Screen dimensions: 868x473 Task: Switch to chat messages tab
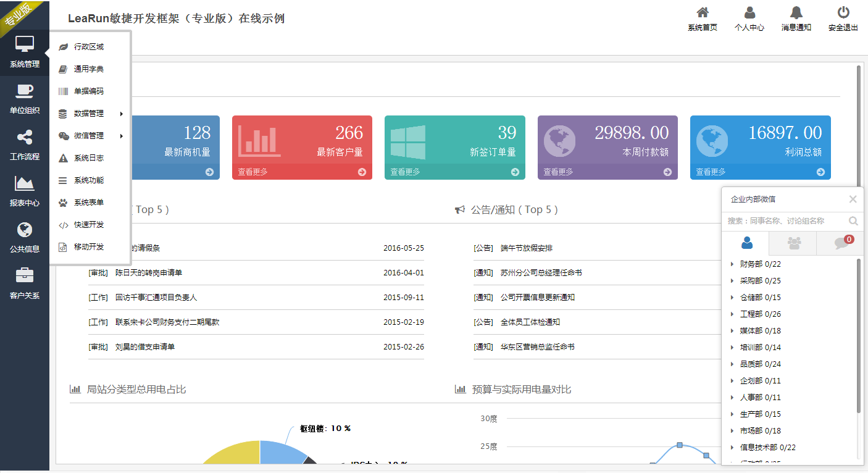pyautogui.click(x=840, y=243)
